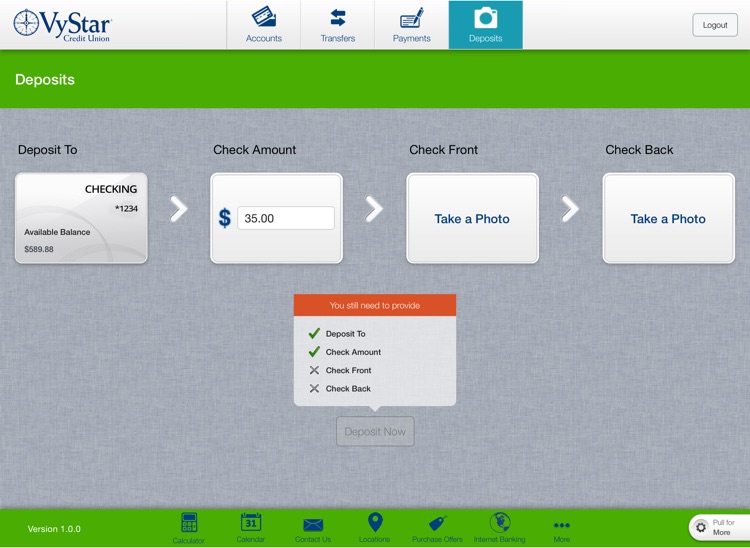
Task: Click the 'Version 1.0.0' text
Action: pyautogui.click(x=54, y=529)
